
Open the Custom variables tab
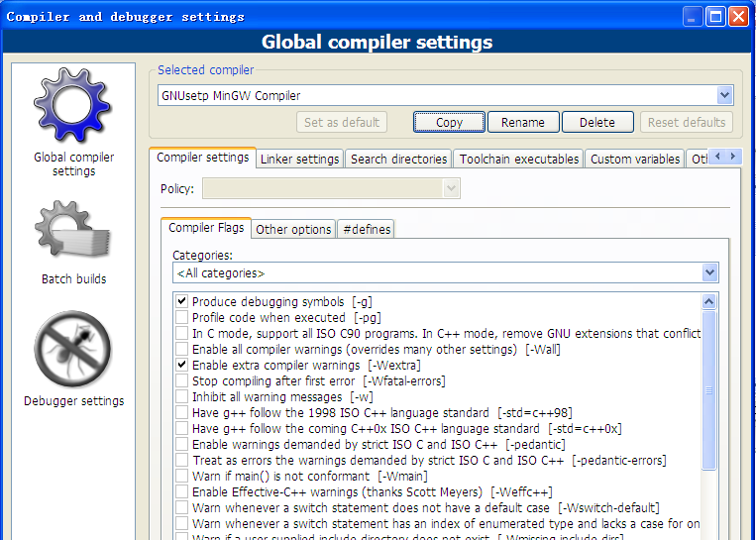point(635,160)
